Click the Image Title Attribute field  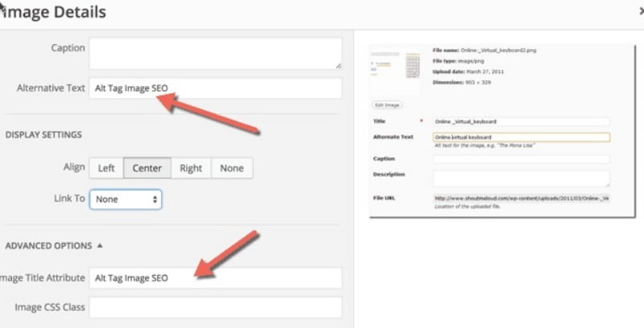click(215, 278)
